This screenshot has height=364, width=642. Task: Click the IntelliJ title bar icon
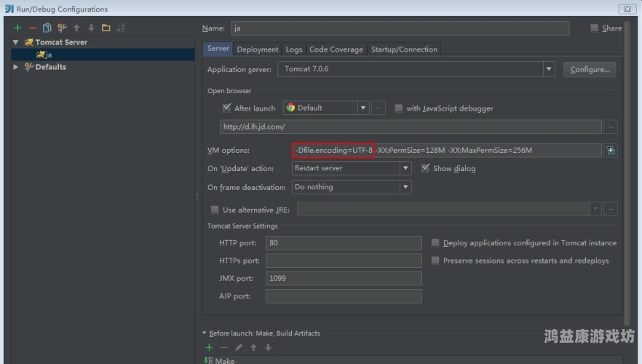tap(9, 9)
